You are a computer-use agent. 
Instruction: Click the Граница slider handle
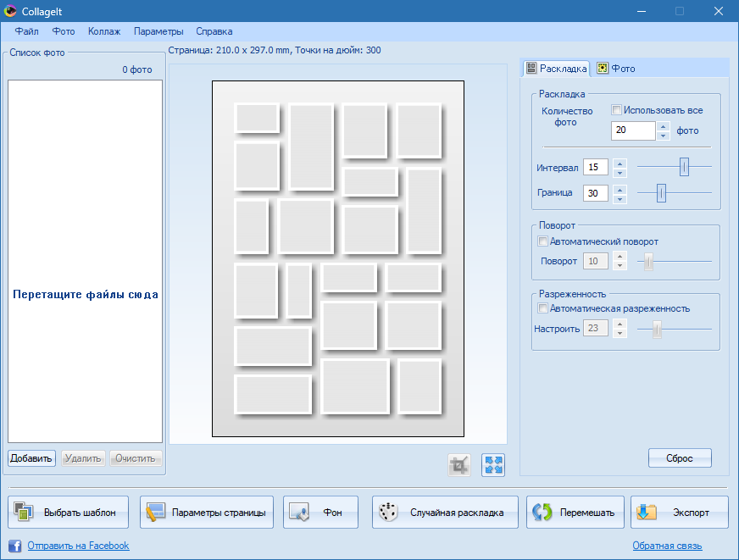661,193
